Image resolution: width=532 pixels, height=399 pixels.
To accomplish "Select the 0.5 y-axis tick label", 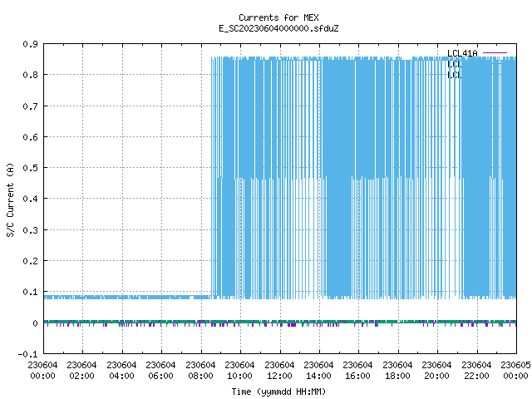I will 30,168.
